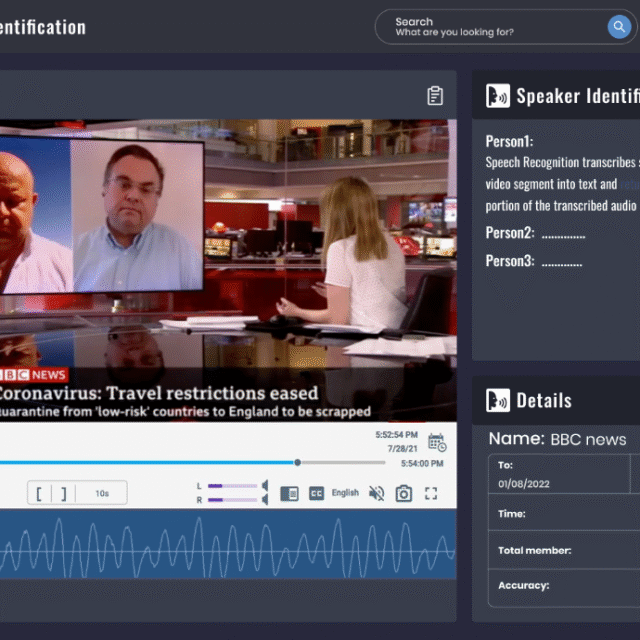Open the 10s interval selector
Image resolution: width=640 pixels, height=640 pixels.
102,493
